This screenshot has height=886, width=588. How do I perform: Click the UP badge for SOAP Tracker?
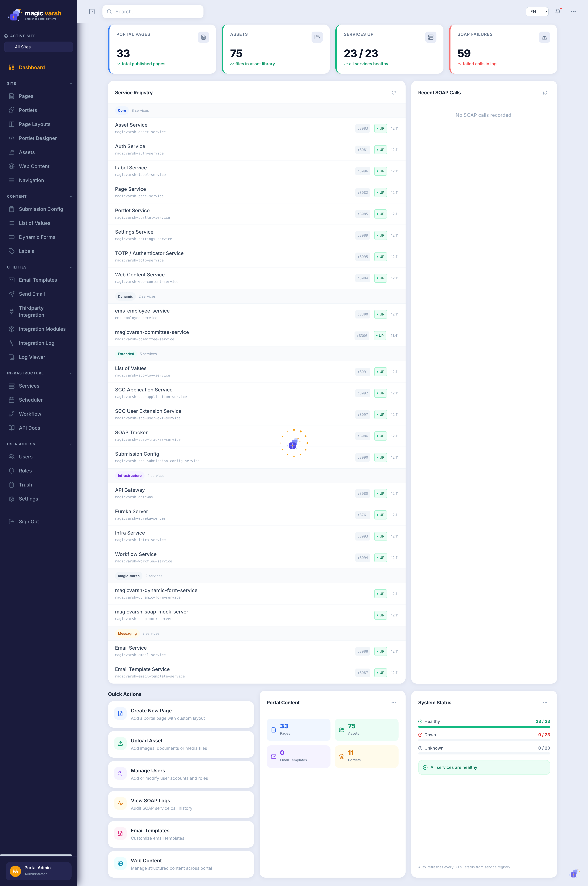(380, 436)
